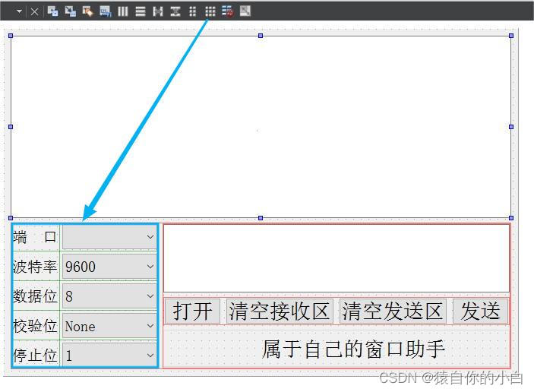
Task: Select the 端 口 label
Action: pos(35,237)
